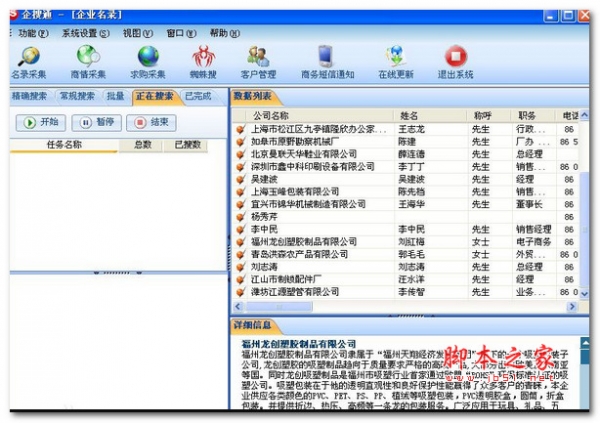Click the data list scroll-up arrow

click(584, 115)
